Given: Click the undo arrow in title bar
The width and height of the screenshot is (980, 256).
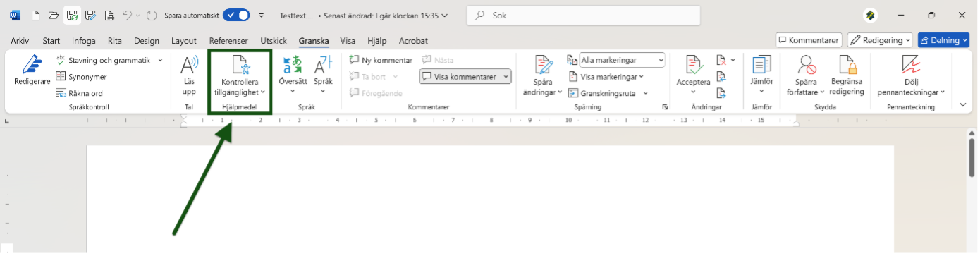Looking at the screenshot, I should (x=126, y=15).
